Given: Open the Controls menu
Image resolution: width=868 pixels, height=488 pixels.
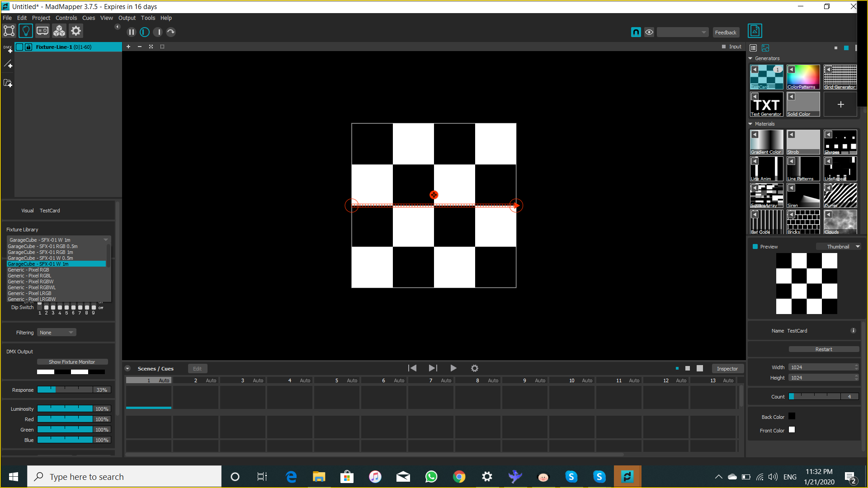Looking at the screenshot, I should (66, 17).
